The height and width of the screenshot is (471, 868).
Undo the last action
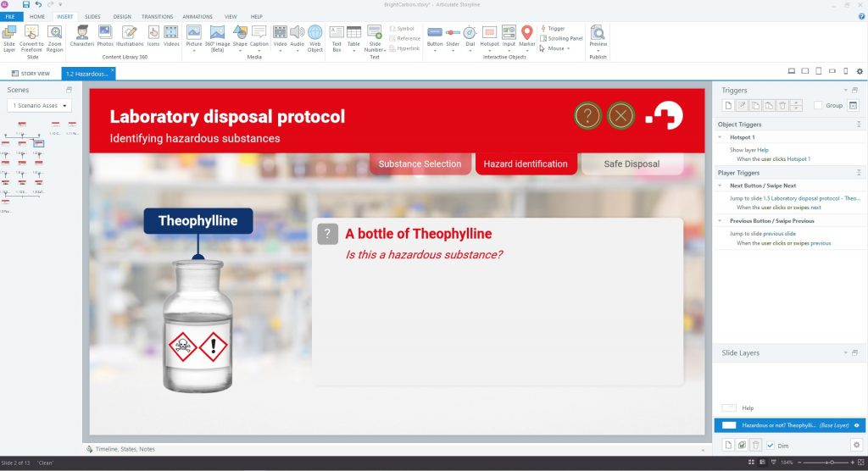coord(38,4)
